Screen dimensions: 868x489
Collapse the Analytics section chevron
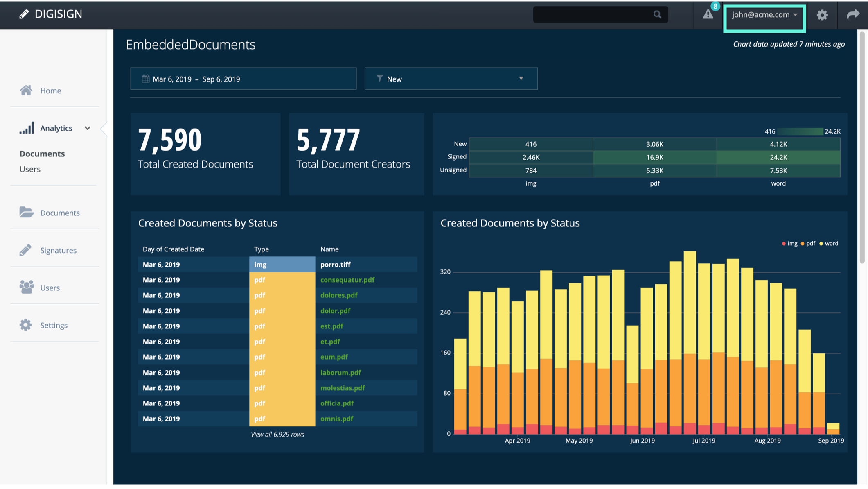[x=87, y=128]
